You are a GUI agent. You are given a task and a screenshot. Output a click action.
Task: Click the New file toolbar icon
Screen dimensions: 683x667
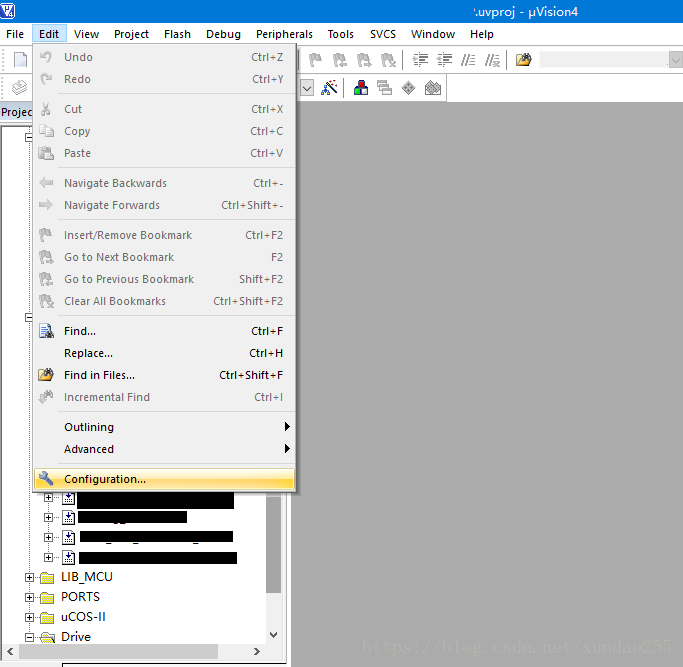[20, 59]
